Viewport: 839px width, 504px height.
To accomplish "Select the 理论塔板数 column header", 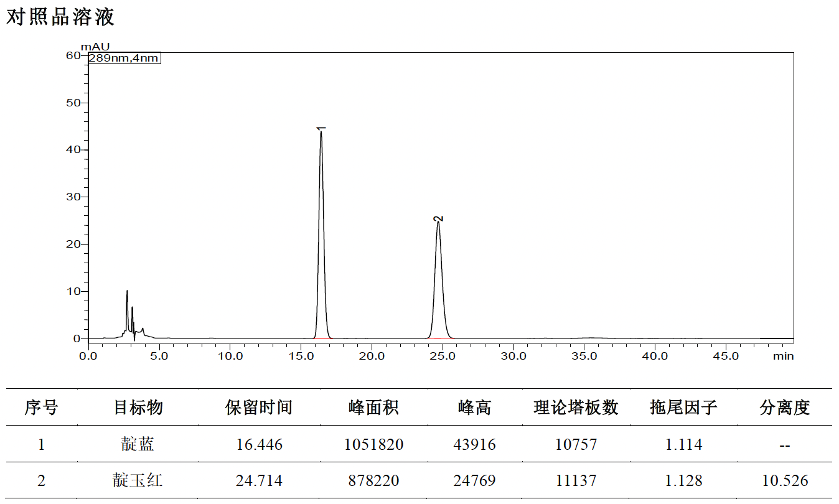I will [576, 408].
